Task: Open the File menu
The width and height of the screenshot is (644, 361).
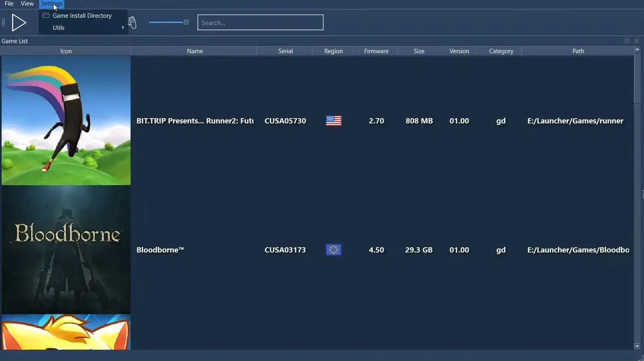Action: (9, 3)
